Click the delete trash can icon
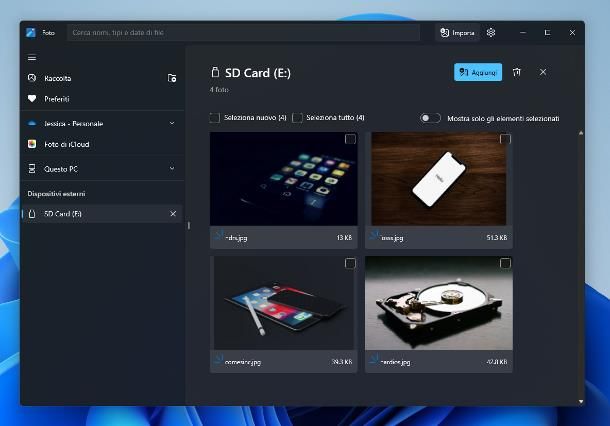The image size is (610, 426). pos(517,72)
